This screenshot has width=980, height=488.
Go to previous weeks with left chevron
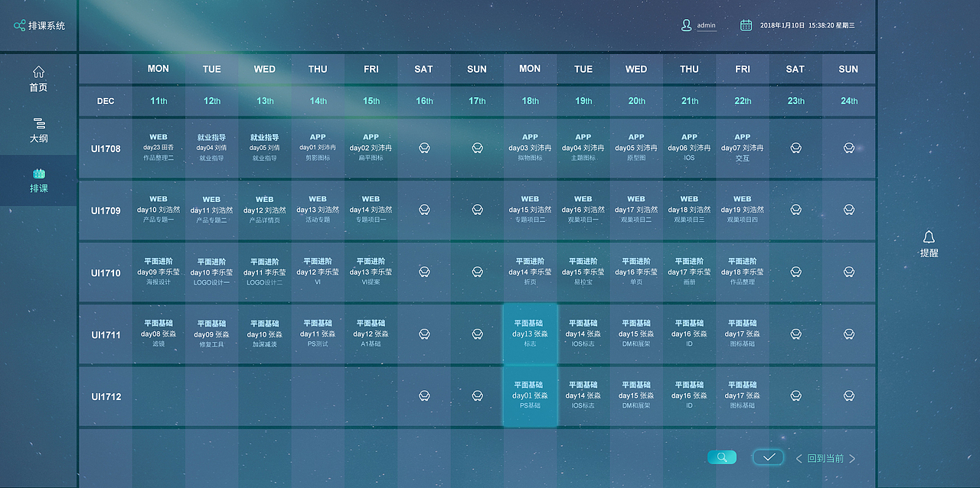tap(799, 459)
